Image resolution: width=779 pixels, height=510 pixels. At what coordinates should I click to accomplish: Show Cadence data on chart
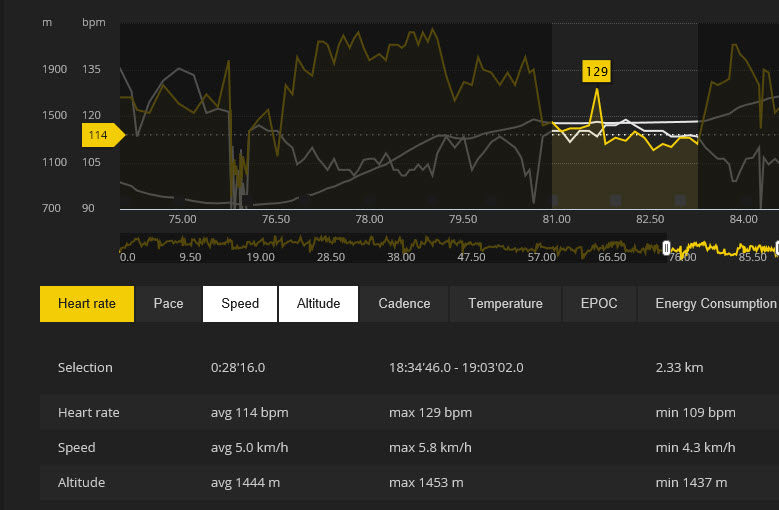coord(404,304)
